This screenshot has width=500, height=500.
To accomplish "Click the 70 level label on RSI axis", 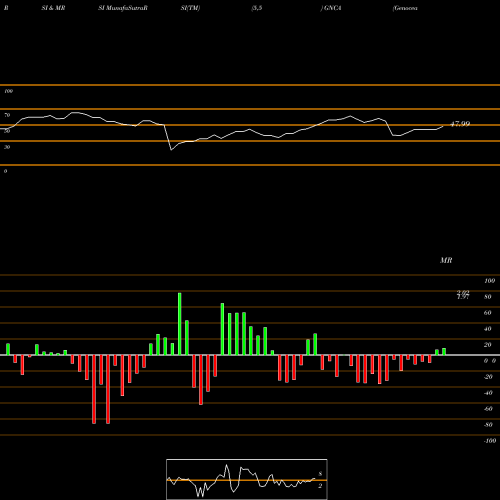I will [x=7, y=115].
